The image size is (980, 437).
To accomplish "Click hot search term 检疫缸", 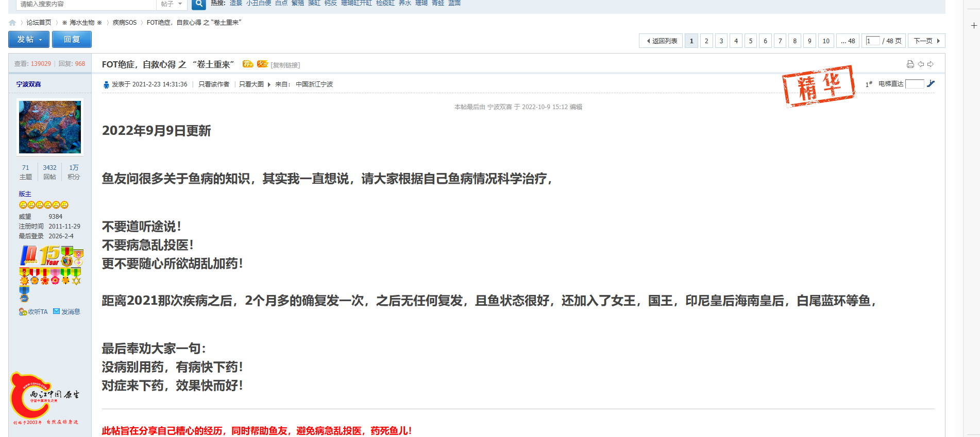I will tap(385, 3).
